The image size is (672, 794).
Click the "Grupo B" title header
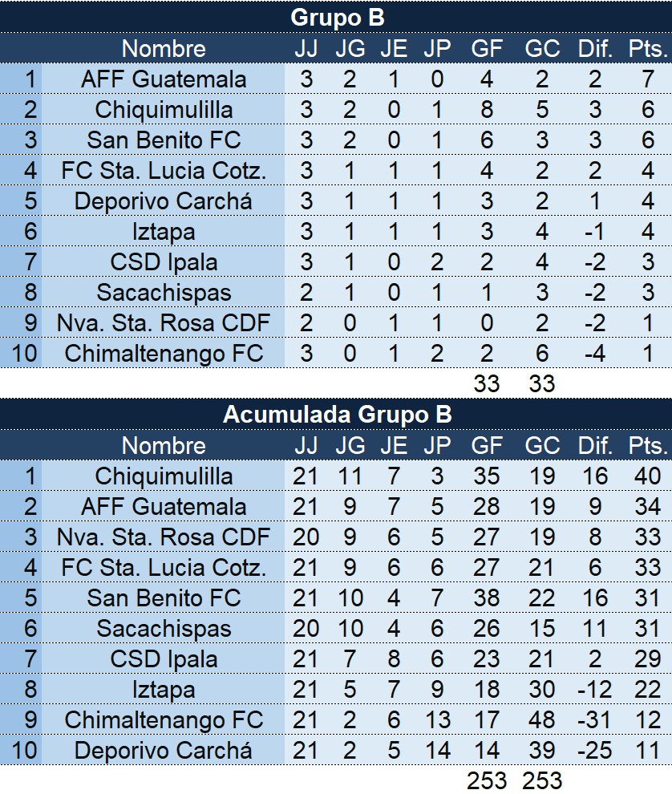pyautogui.click(x=336, y=17)
